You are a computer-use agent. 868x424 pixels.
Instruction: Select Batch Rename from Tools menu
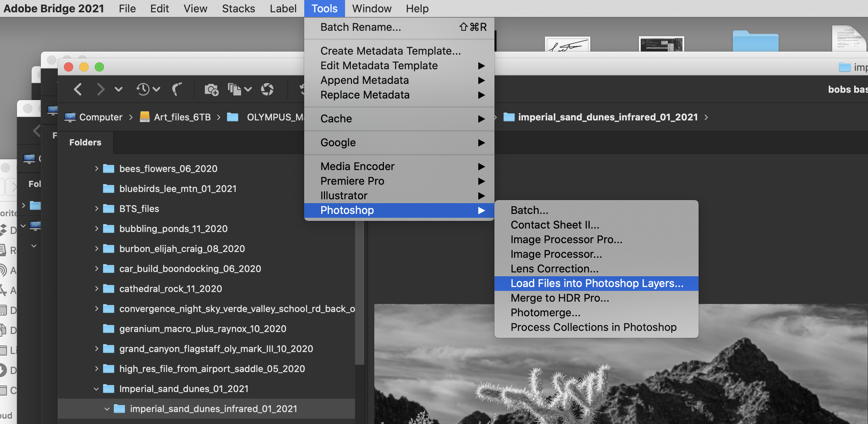[x=360, y=27]
